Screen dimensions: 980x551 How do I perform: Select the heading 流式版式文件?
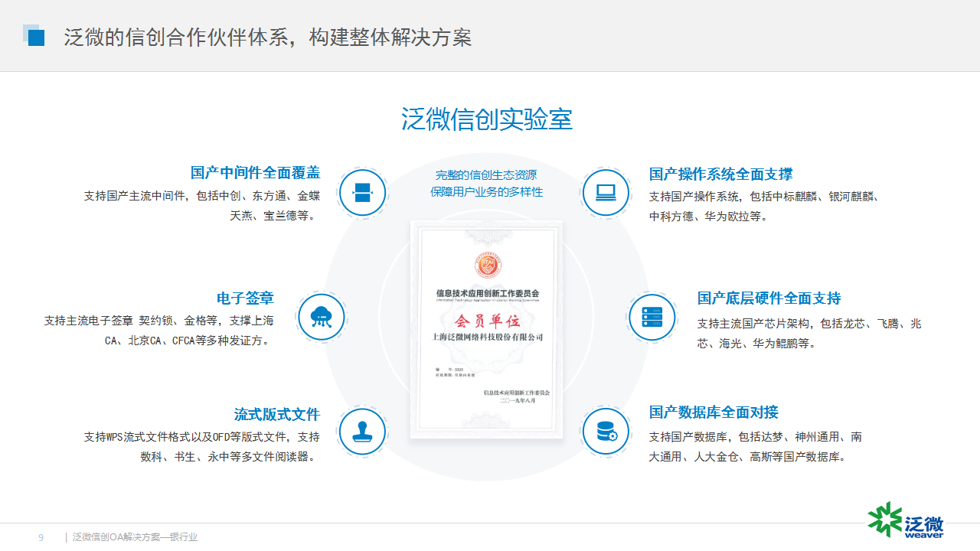(277, 414)
